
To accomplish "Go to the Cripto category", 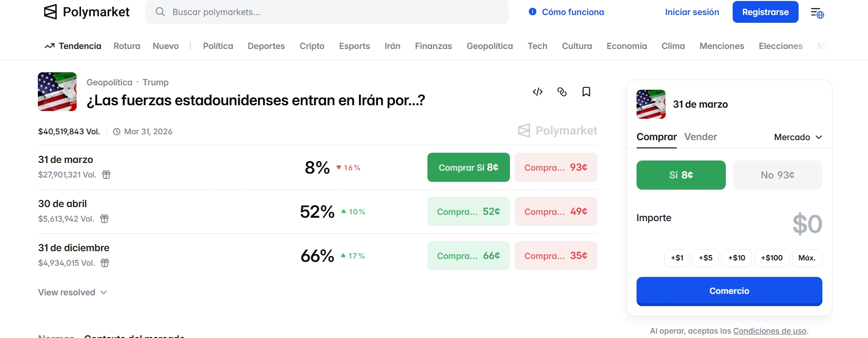I will [x=311, y=46].
